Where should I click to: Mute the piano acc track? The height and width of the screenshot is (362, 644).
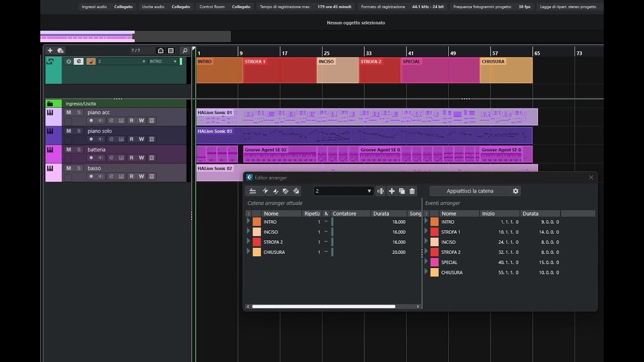[x=68, y=112]
